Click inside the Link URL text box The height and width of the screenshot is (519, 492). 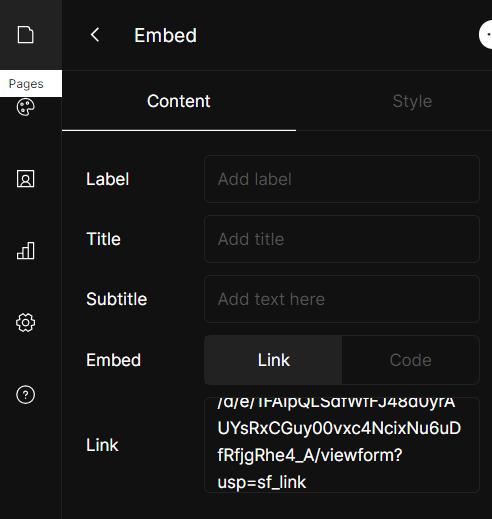pos(342,445)
